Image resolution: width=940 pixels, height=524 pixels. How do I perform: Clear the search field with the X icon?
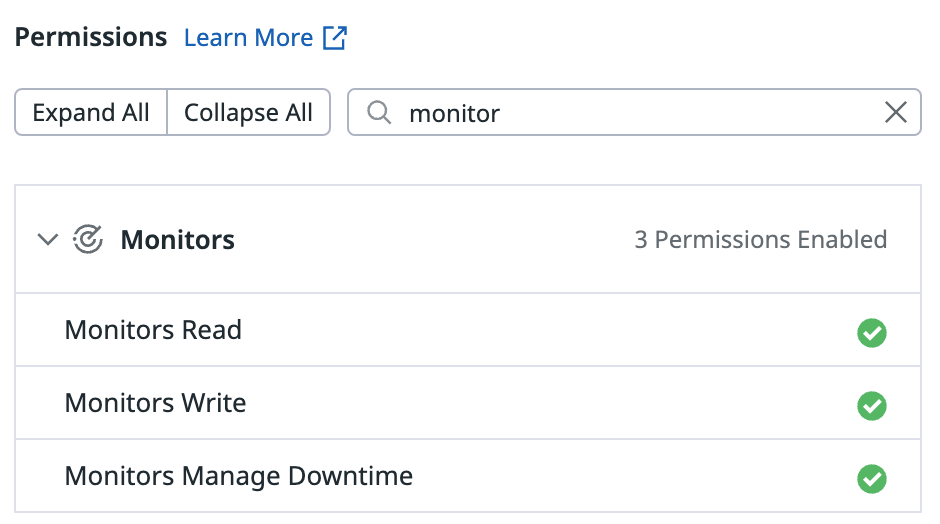tap(896, 113)
